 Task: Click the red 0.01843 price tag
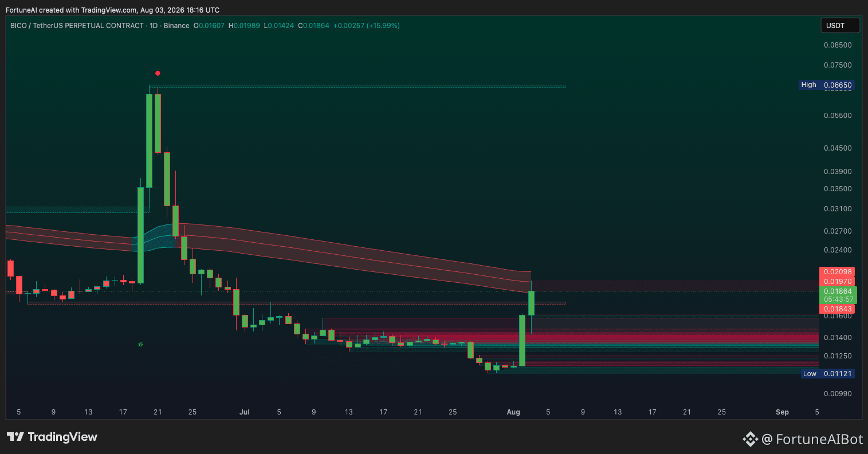tap(838, 309)
